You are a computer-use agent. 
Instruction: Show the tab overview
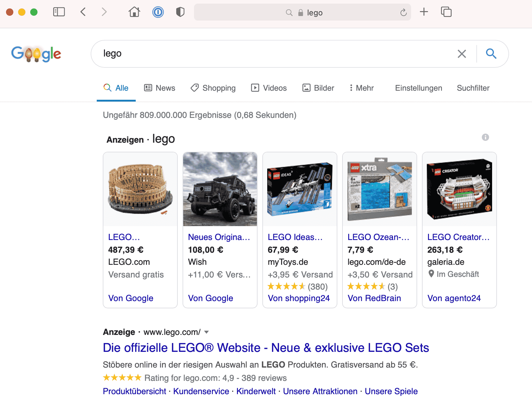[x=446, y=12]
